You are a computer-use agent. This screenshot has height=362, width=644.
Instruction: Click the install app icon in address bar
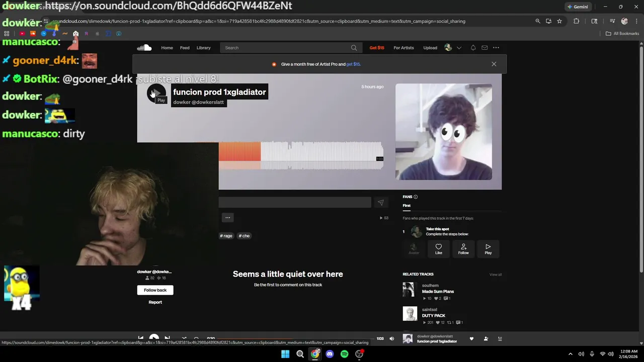[x=548, y=21]
